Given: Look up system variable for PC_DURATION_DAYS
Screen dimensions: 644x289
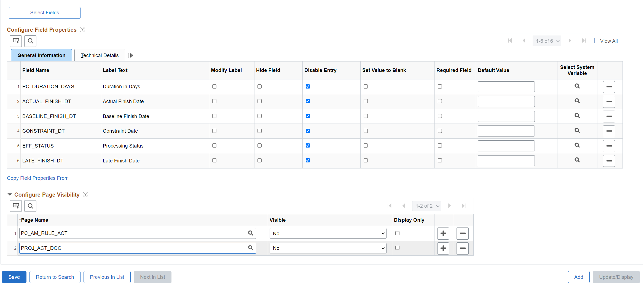Looking at the screenshot, I should (577, 86).
